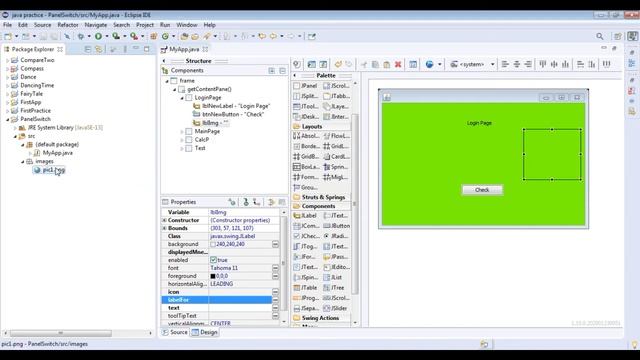The image size is (640, 360).
Task: Expand the Bounds property row
Action: 164,228
